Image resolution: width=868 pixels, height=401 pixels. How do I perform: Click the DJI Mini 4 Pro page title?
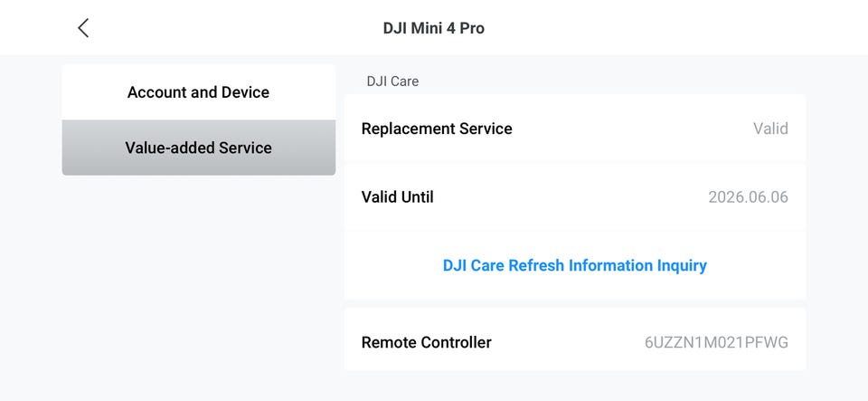(434, 28)
